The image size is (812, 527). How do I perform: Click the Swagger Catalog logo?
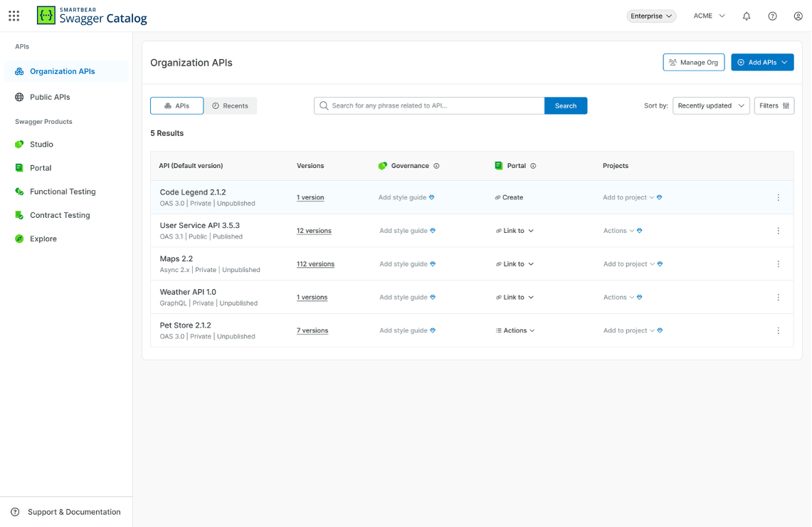click(x=93, y=16)
